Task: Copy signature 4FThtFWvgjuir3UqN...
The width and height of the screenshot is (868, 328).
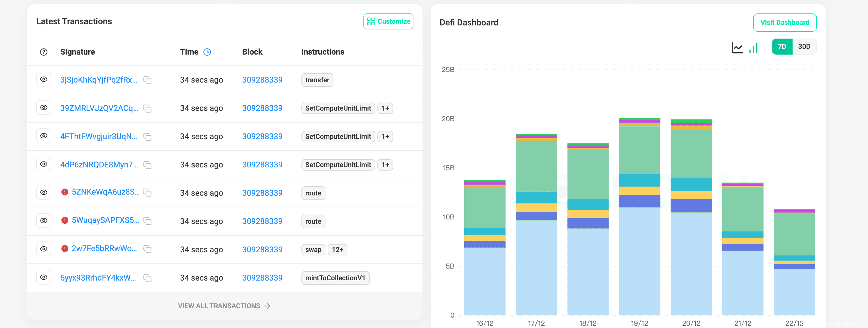Action: click(x=147, y=137)
